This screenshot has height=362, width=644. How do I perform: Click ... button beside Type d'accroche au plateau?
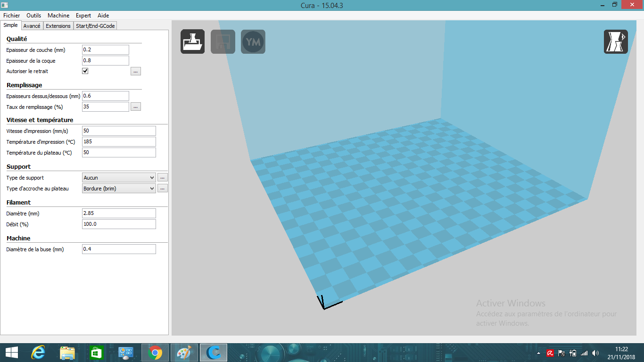tap(162, 189)
